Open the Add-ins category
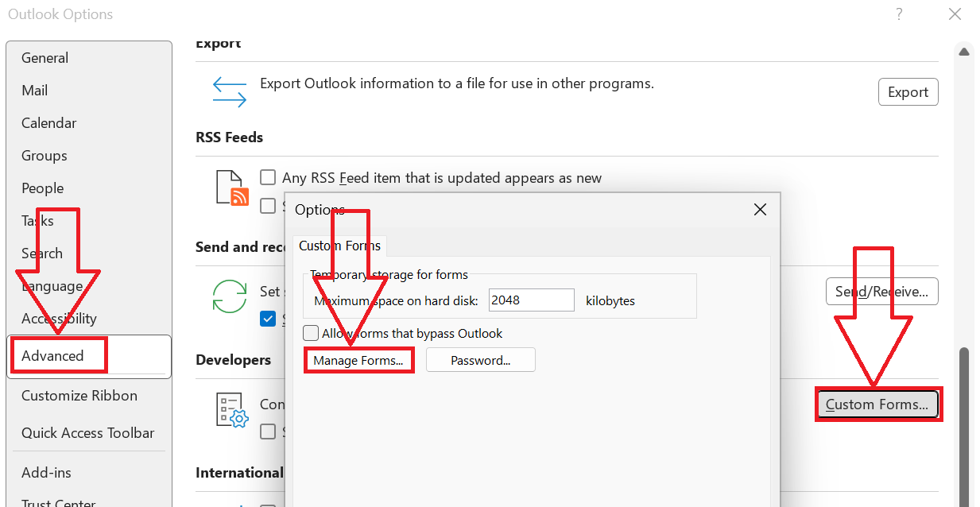The image size is (980, 507). coord(46,473)
